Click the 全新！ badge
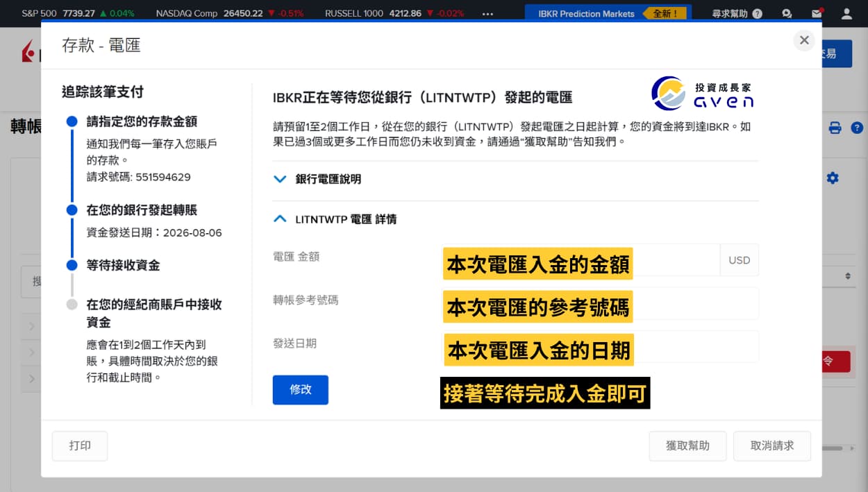The height and width of the screenshot is (492, 868). (665, 13)
